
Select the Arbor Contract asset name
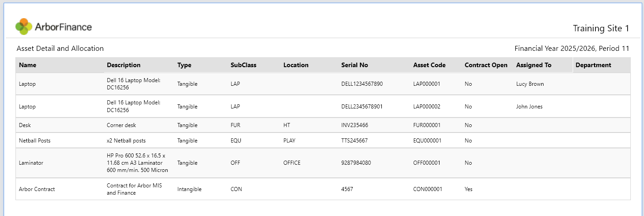(37, 189)
